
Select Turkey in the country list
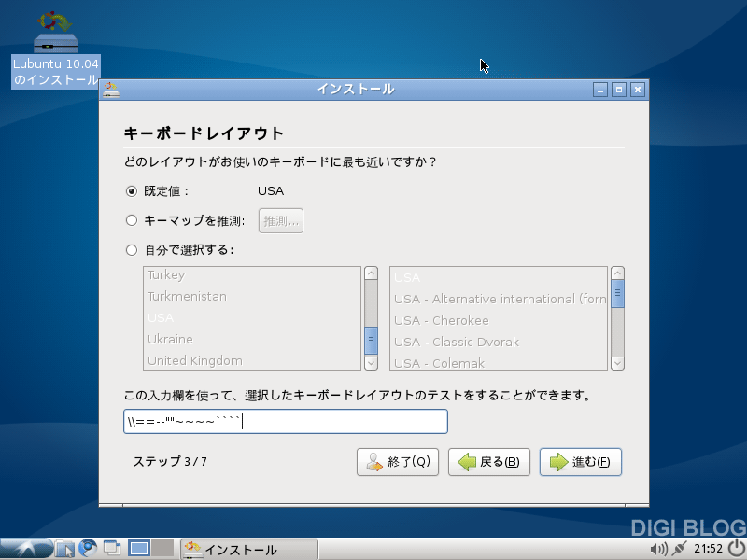(x=252, y=275)
